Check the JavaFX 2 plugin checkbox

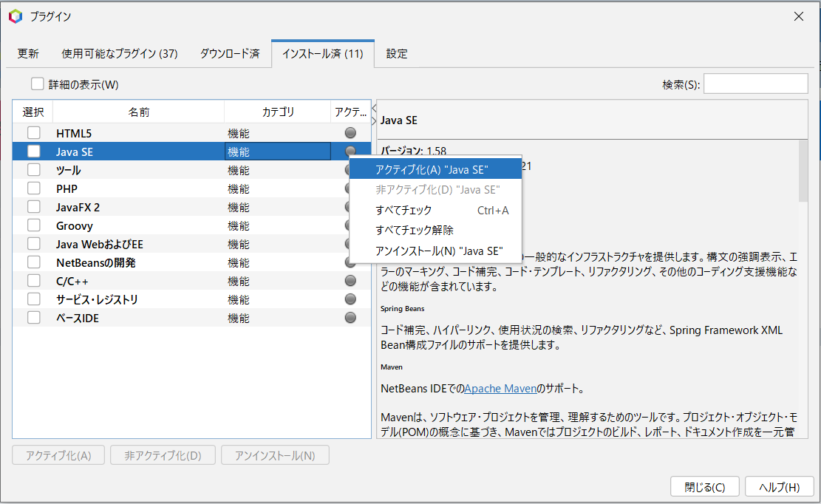pyautogui.click(x=33, y=207)
